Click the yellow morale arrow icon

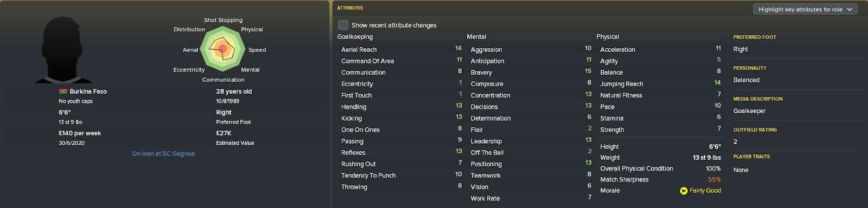pyautogui.click(x=684, y=191)
